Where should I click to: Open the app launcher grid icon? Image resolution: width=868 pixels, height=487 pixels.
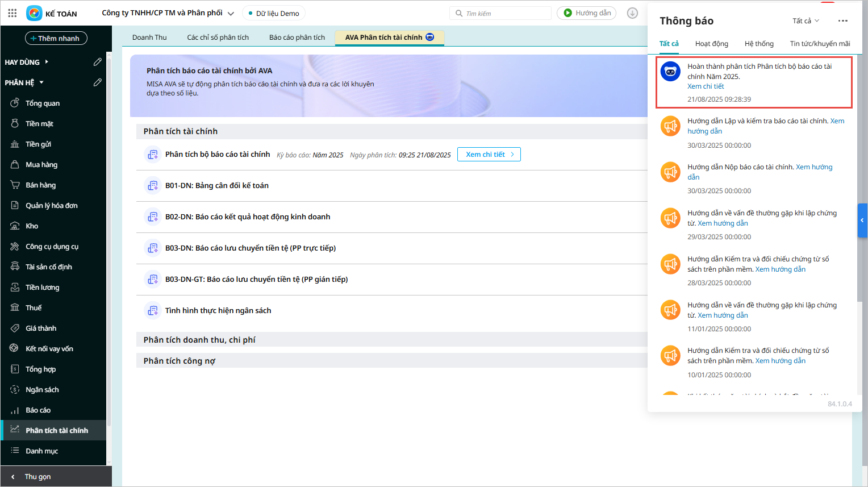coord(12,13)
